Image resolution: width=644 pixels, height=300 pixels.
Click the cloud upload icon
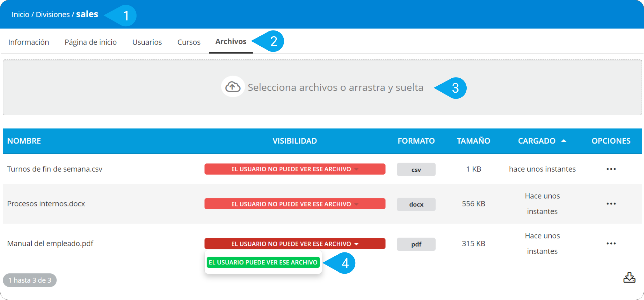point(233,87)
